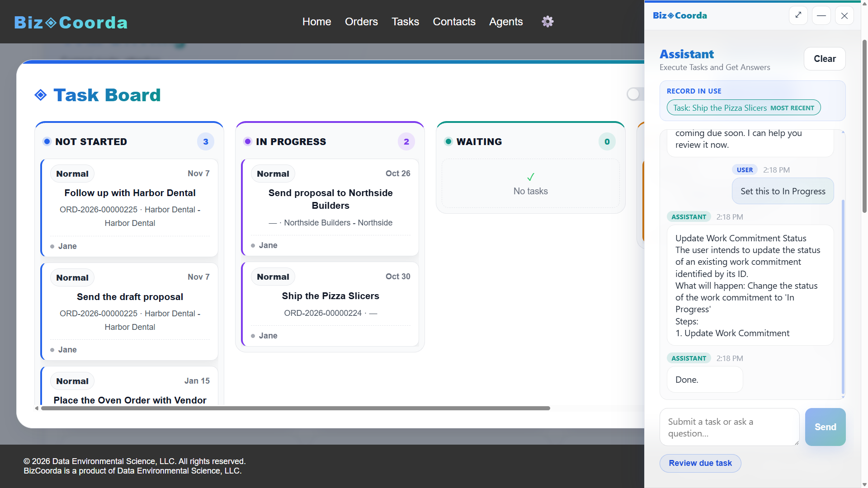Close the assistant panel

[844, 15]
